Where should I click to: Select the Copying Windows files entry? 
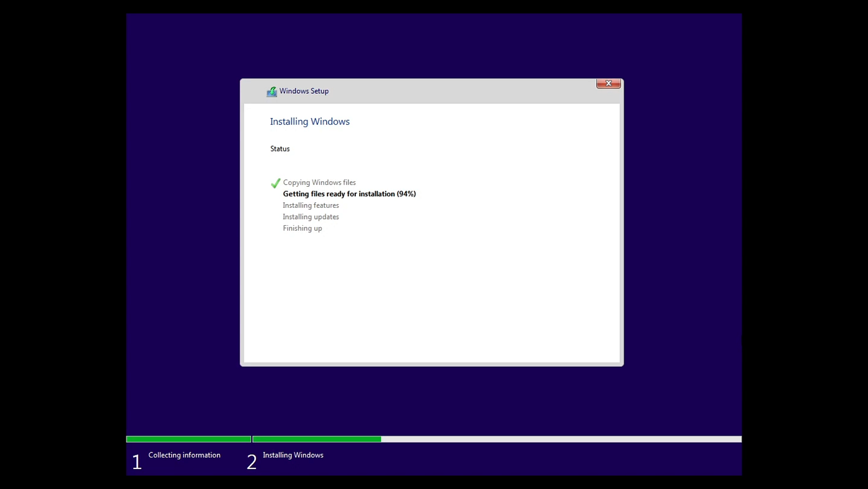point(319,182)
